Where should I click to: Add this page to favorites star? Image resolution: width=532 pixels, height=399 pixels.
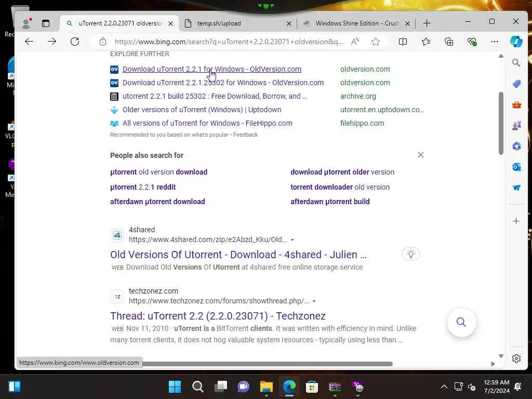pyautogui.click(x=375, y=42)
